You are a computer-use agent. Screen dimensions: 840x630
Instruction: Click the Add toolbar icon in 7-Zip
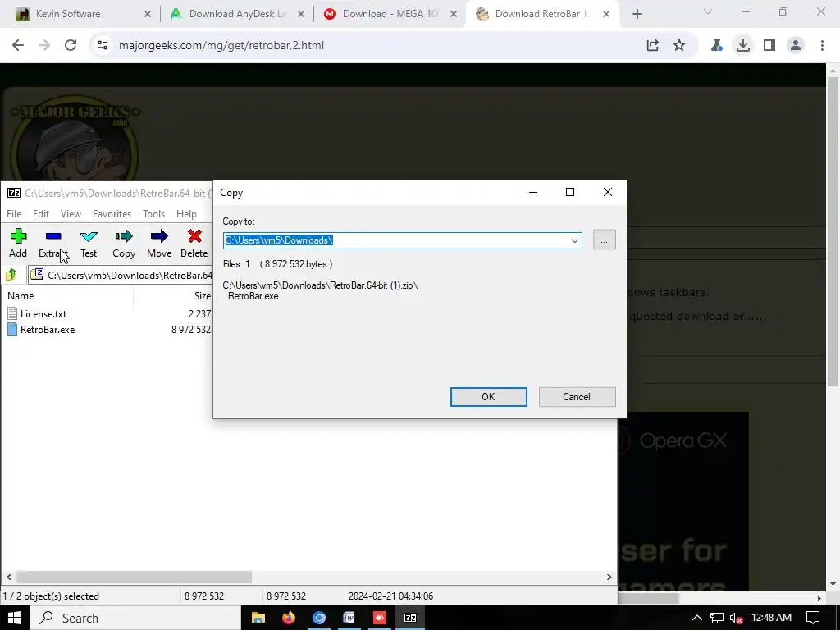pyautogui.click(x=18, y=243)
